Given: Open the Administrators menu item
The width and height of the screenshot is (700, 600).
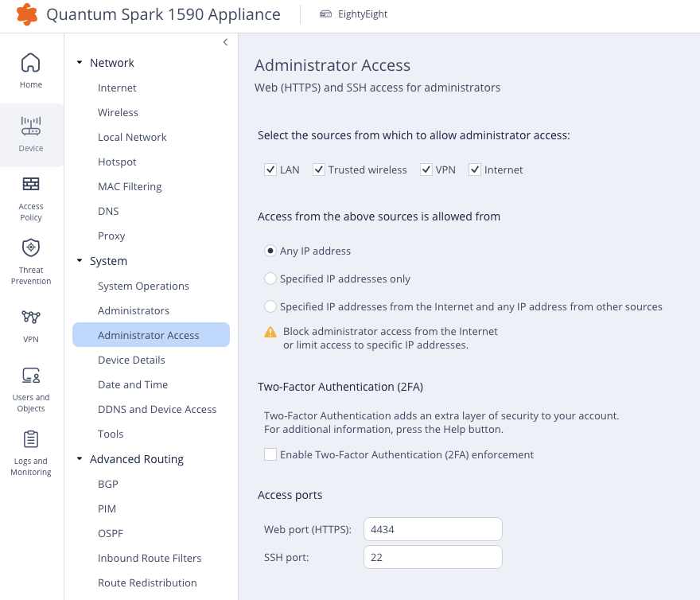Looking at the screenshot, I should 134,310.
